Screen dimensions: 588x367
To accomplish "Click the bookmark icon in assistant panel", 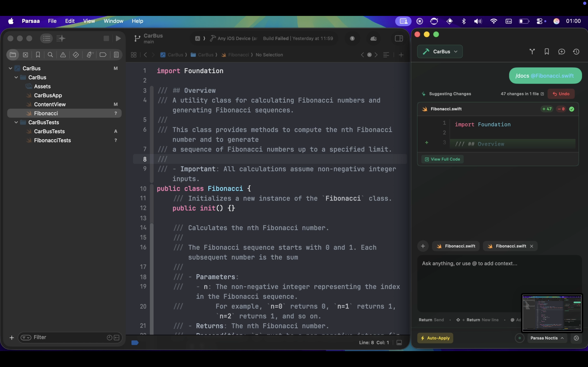I will [x=547, y=52].
